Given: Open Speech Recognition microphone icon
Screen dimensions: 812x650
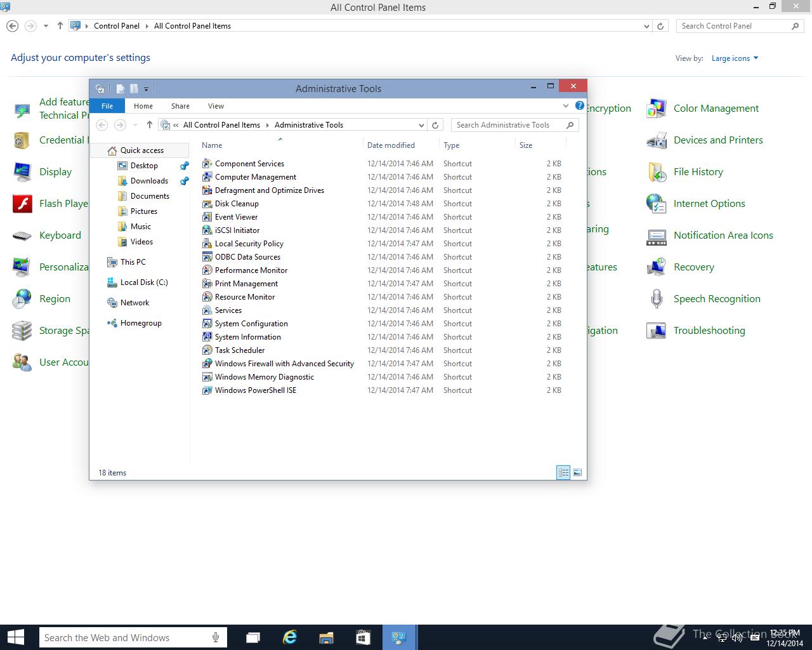Looking at the screenshot, I should tap(657, 299).
